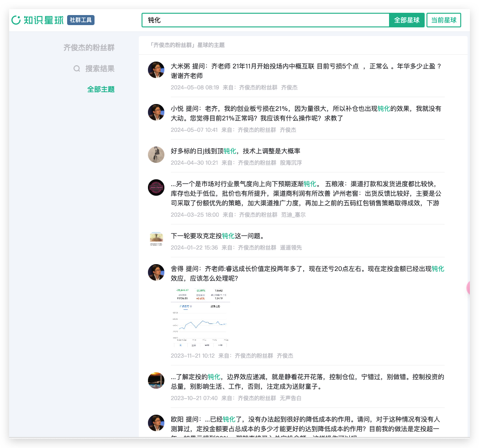Click 股海沉浮's post avatar
479x448 pixels.
coord(156,155)
